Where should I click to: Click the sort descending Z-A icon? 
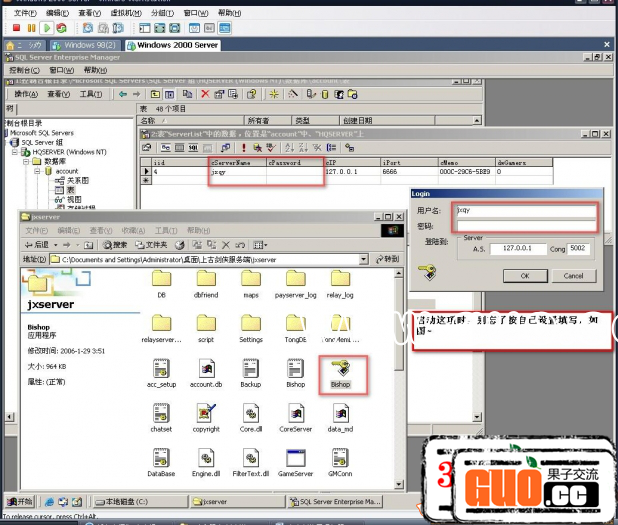pyautogui.click(x=303, y=148)
